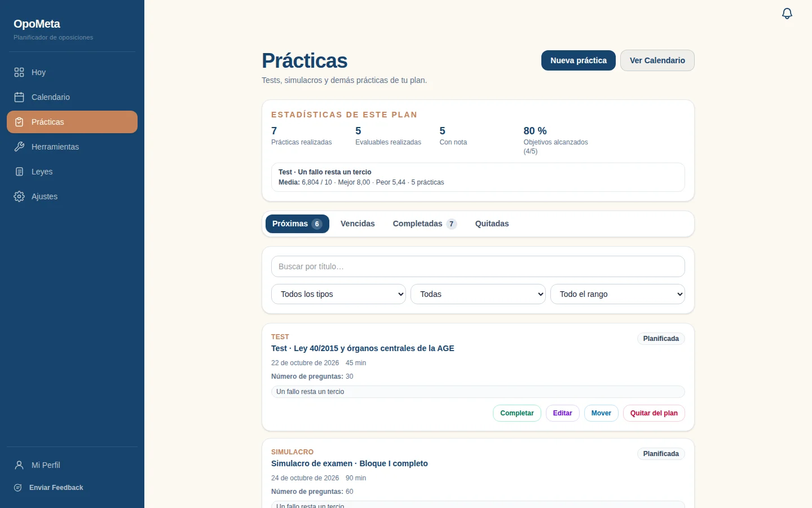Open Leyes from the sidebar

point(72,172)
